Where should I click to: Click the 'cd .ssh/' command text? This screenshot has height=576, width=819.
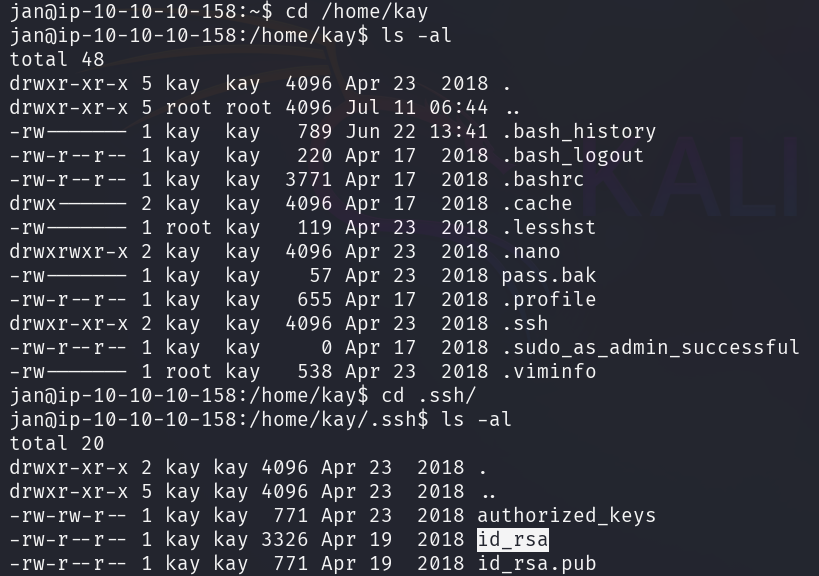(429, 395)
